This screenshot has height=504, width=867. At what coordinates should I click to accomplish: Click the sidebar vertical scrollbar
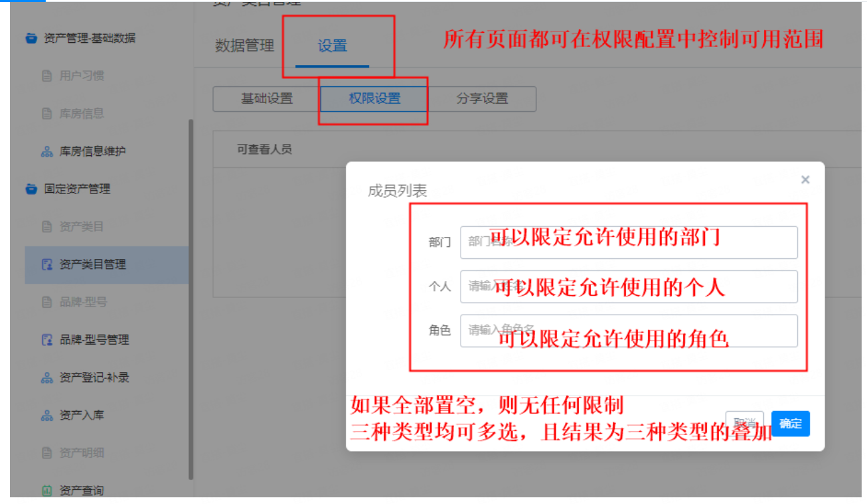(191, 299)
